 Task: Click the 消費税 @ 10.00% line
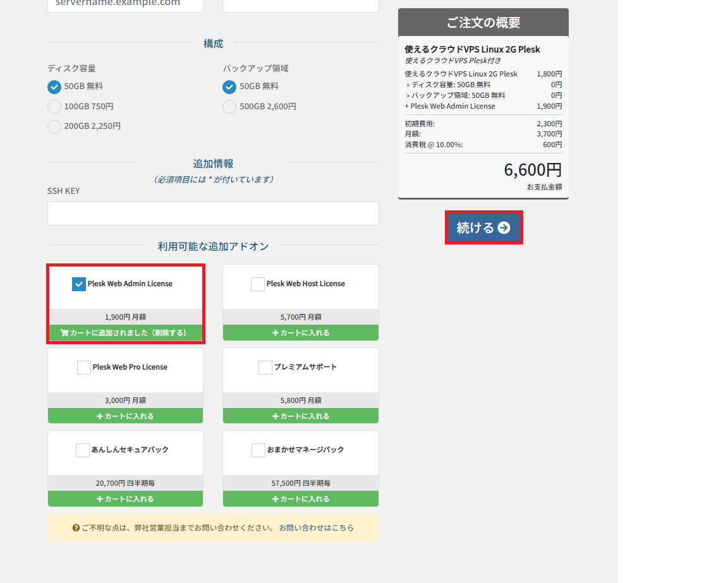[x=483, y=145]
